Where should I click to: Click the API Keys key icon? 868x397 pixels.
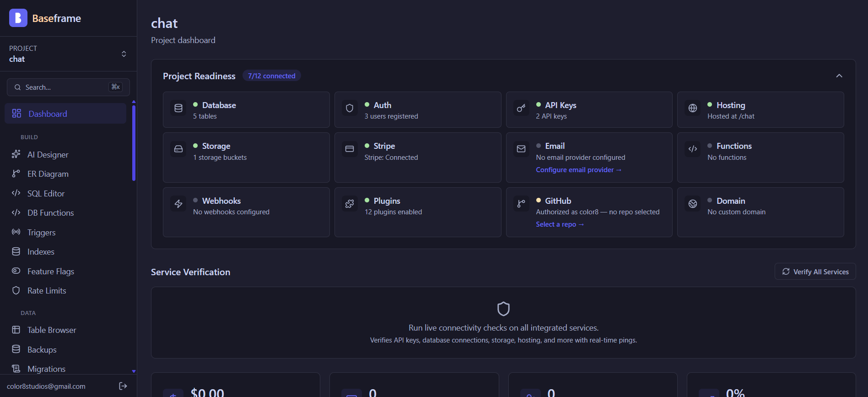click(521, 108)
